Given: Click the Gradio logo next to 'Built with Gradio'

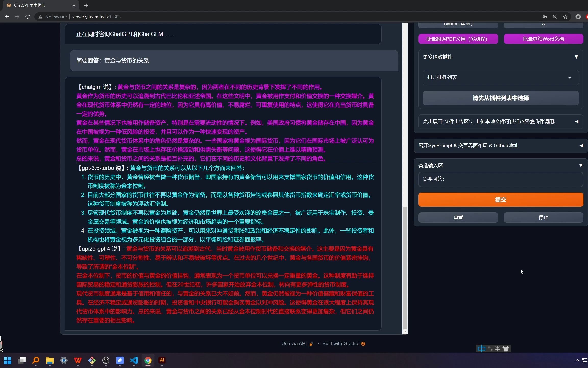Looking at the screenshot, I should click(363, 344).
